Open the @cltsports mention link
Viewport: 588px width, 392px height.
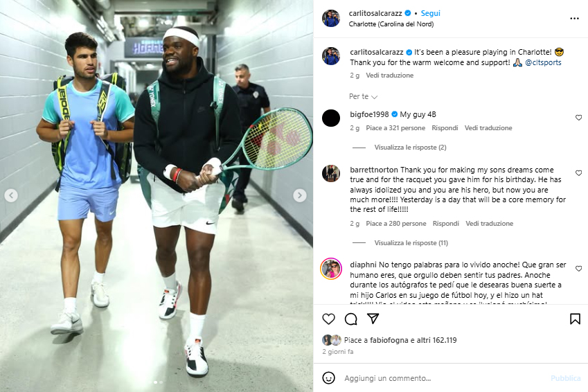pyautogui.click(x=543, y=62)
